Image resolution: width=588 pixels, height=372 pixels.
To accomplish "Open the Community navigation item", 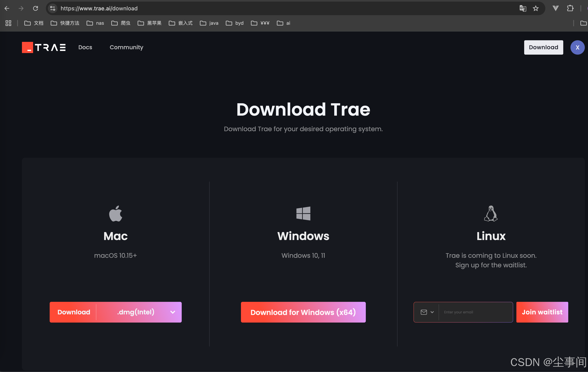I will [x=126, y=47].
